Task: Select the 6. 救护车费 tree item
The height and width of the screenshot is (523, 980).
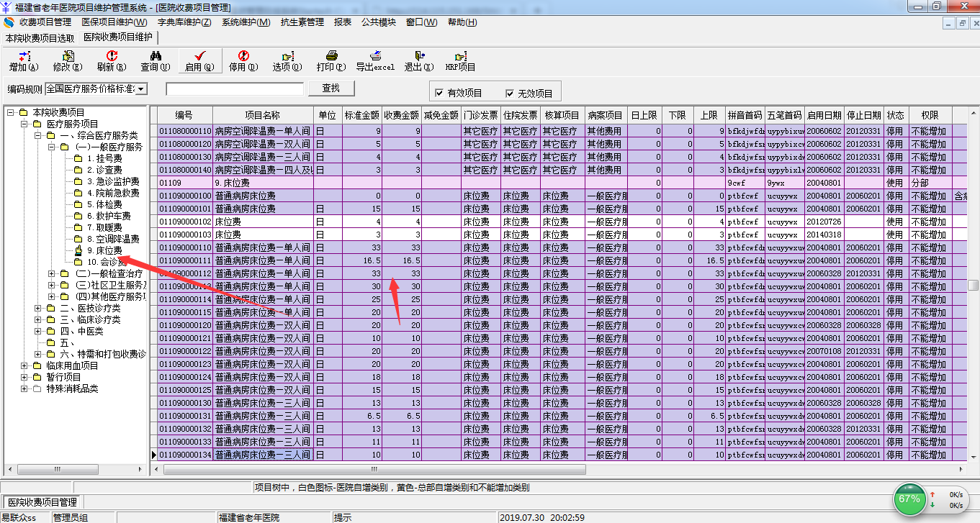Action: click(109, 216)
